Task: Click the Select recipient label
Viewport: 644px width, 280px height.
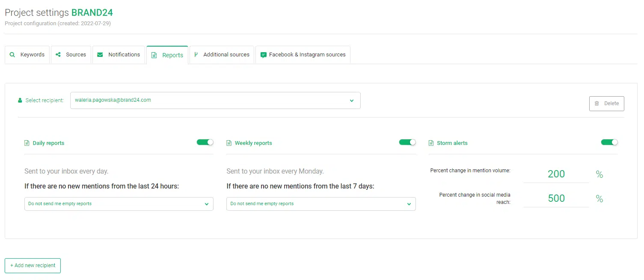Action: (45, 100)
